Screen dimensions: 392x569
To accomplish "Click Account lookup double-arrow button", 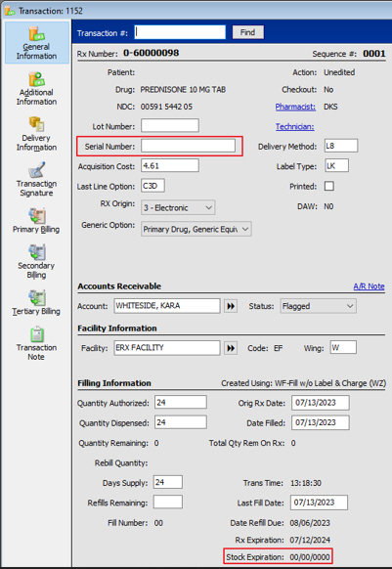I will pos(231,306).
